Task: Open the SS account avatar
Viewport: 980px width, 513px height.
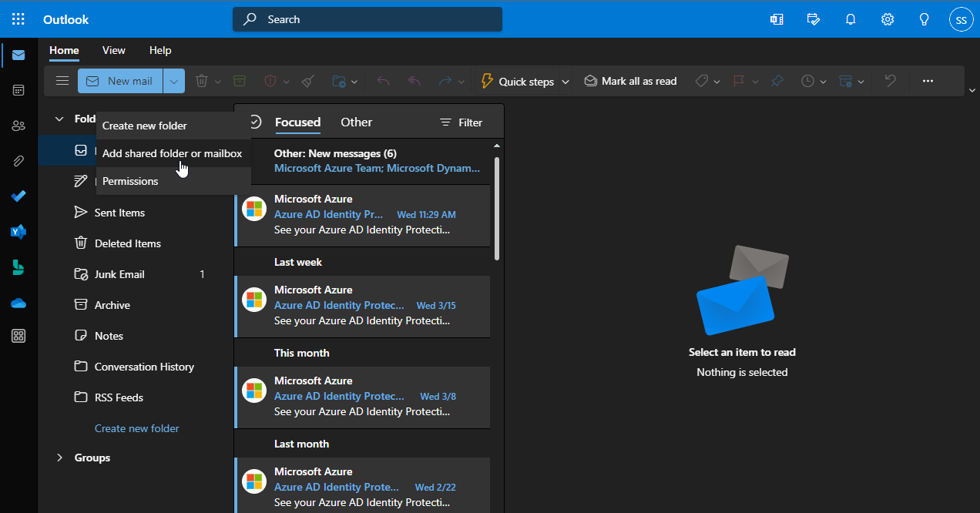Action: click(x=961, y=19)
